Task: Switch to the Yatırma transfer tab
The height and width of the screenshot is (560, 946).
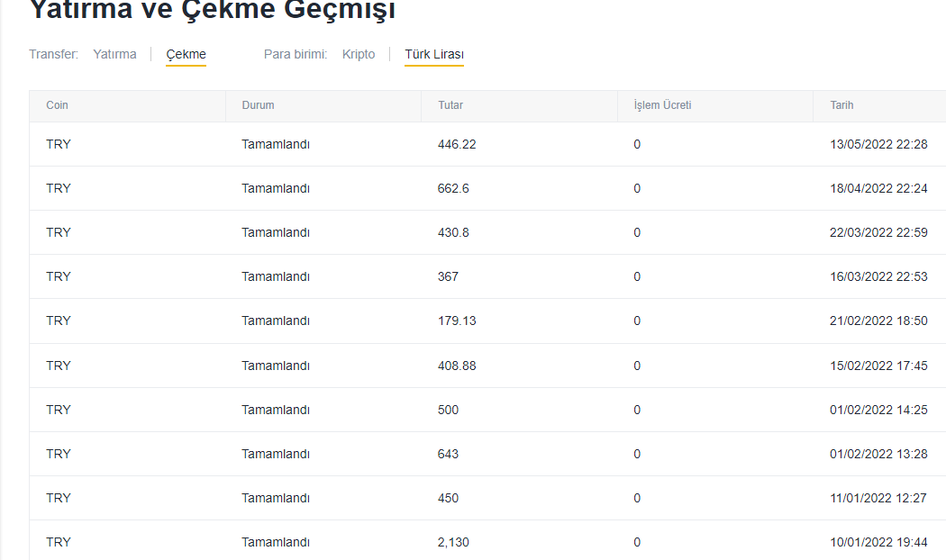Action: coord(114,55)
